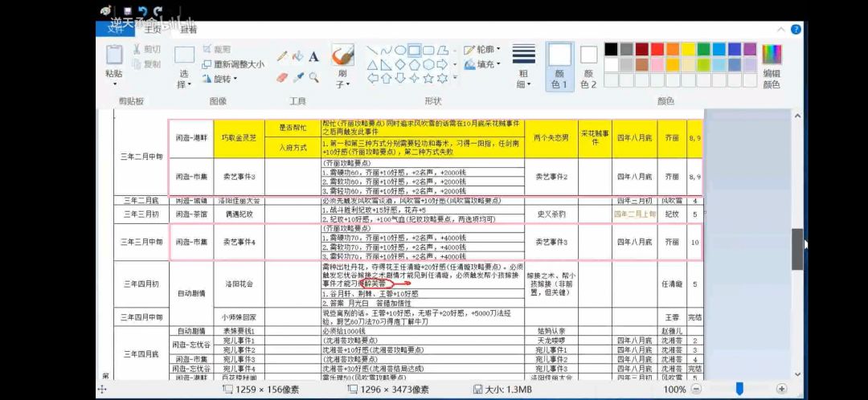Image resolution: width=868 pixels, height=400 pixels.
Task: Choose the Diamond shape
Action: pyautogui.click(x=399, y=65)
